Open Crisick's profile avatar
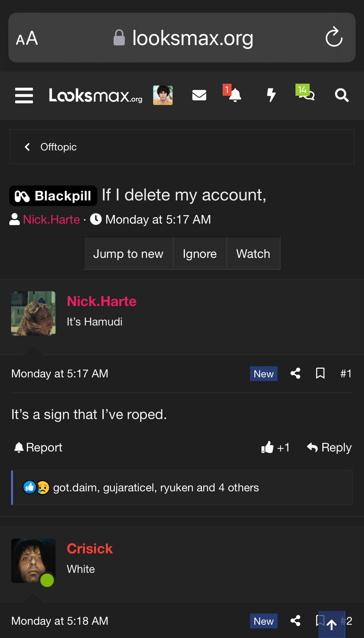 (x=33, y=561)
